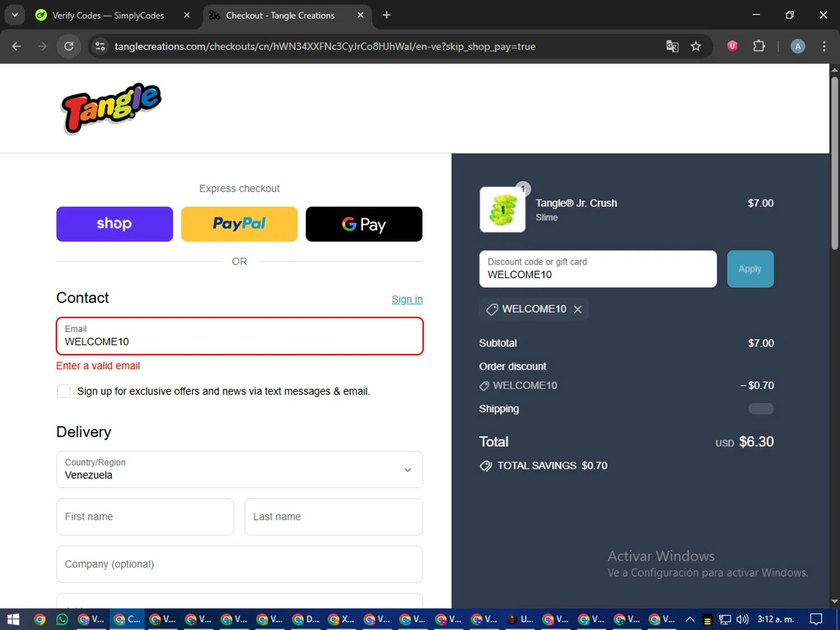Open network settings tray icon

[725, 619]
